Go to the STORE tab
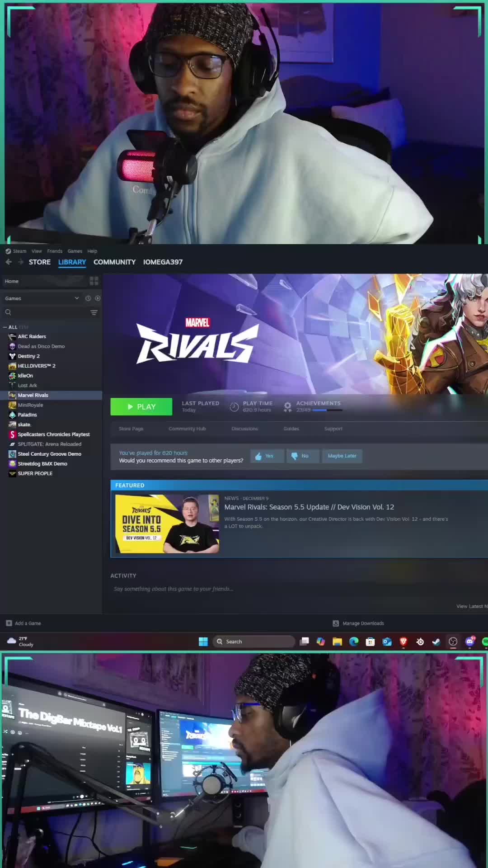This screenshot has height=868, width=488. point(40,262)
